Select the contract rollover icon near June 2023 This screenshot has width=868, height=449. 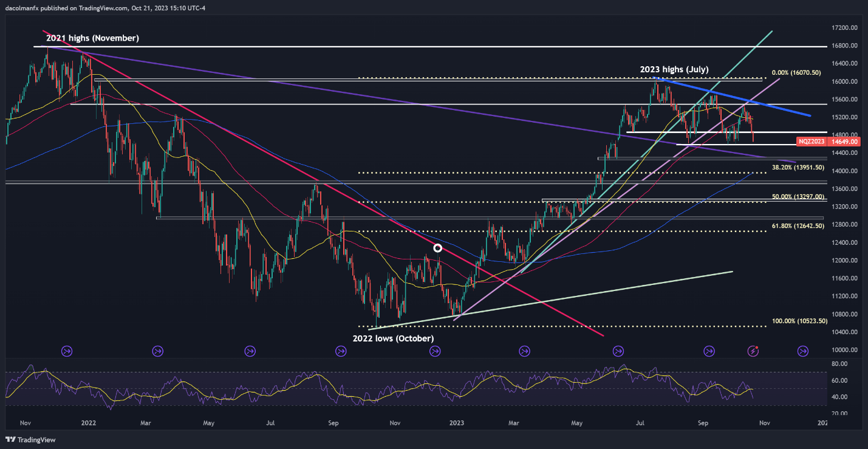(618, 351)
